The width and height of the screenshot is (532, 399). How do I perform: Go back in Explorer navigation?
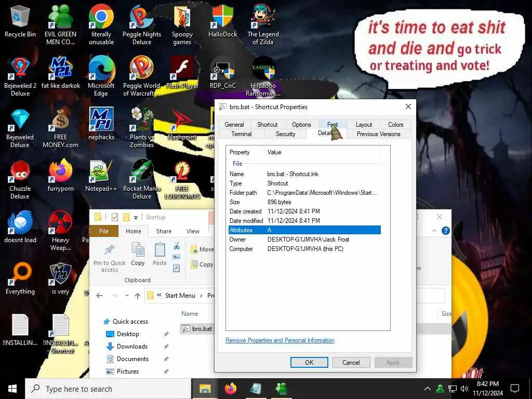[99, 296]
